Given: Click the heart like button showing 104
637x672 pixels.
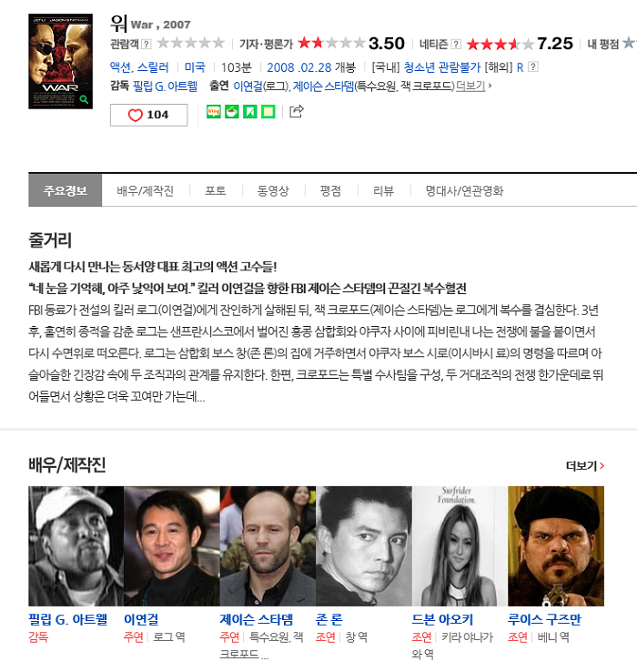Looking at the screenshot, I should coord(148,115).
